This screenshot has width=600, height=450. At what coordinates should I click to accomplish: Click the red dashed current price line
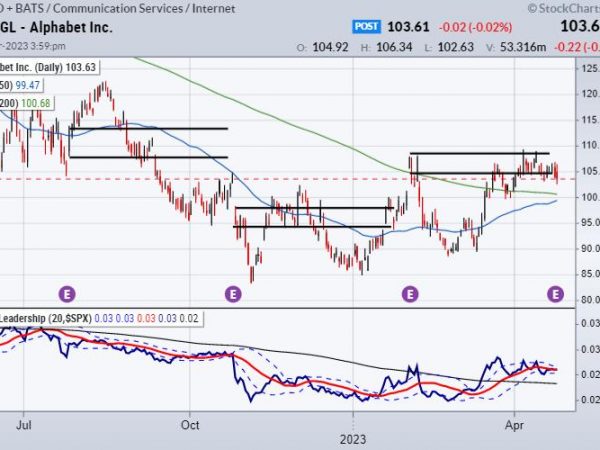[x=287, y=179]
